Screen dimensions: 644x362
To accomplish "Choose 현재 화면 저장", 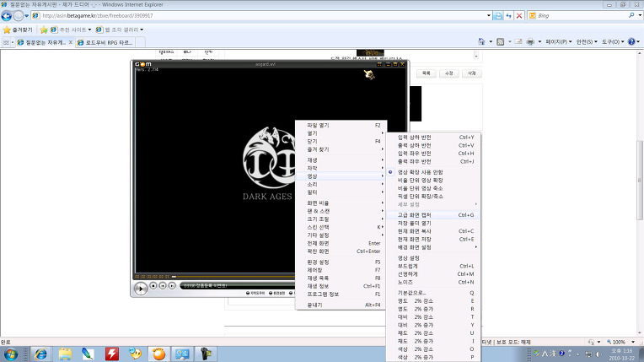I will click(x=433, y=239).
